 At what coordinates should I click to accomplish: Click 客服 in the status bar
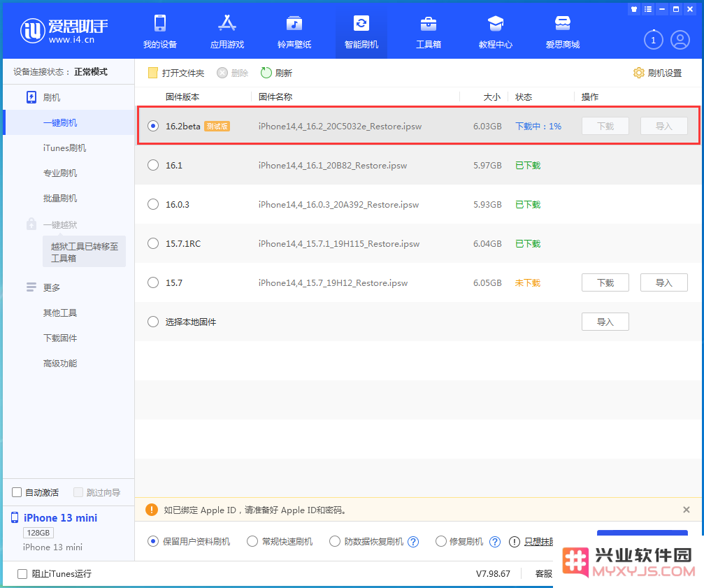click(x=544, y=573)
